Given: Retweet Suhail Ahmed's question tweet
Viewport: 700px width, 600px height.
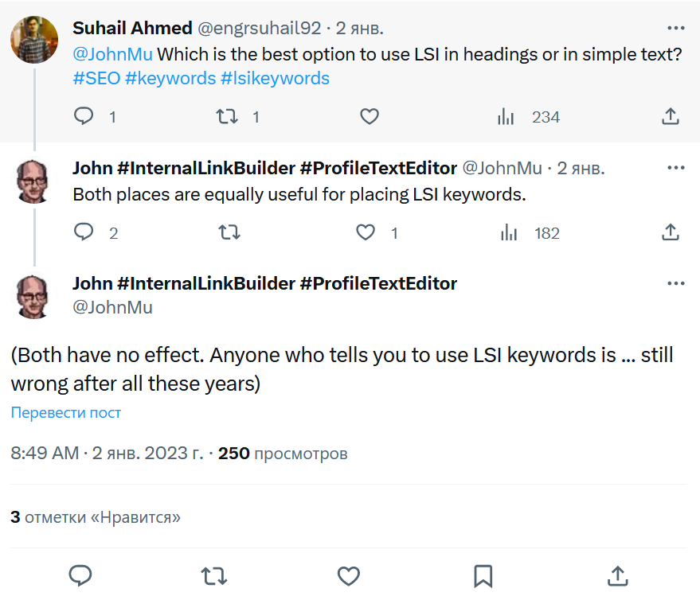Looking at the screenshot, I should point(228,117).
